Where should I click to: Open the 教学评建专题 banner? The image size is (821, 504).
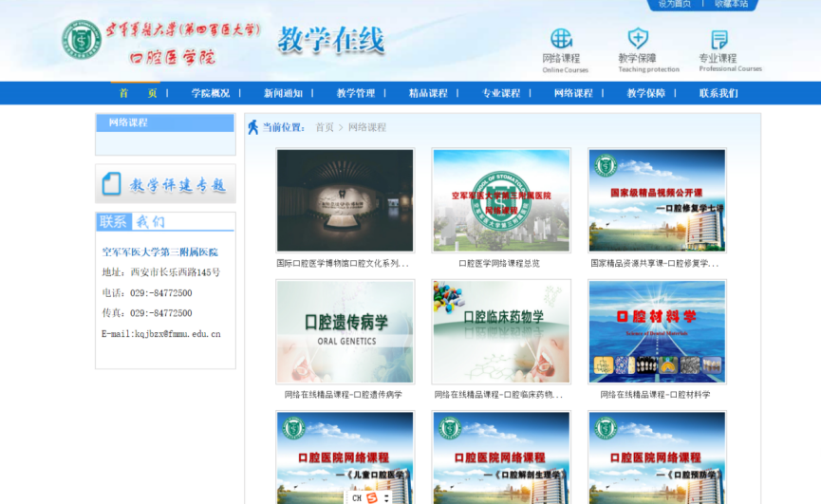click(x=165, y=184)
